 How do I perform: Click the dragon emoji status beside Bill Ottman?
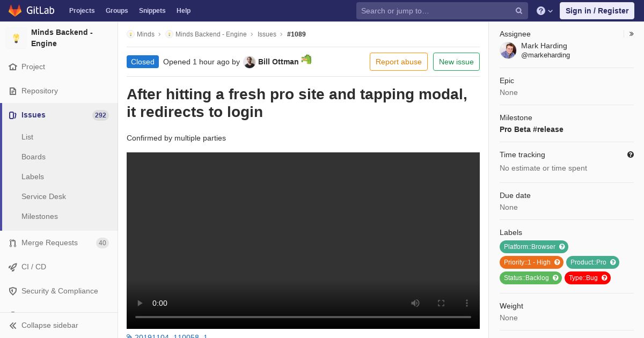[306, 59]
